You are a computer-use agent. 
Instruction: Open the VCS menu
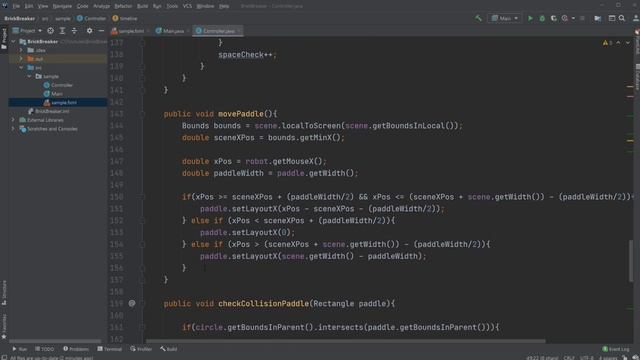click(x=187, y=6)
